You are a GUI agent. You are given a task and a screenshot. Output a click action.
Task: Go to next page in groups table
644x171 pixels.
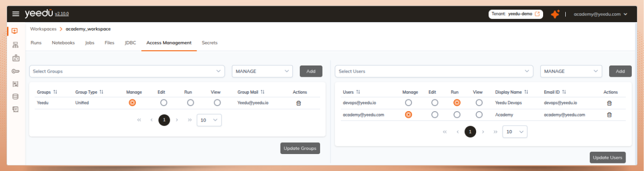177,120
